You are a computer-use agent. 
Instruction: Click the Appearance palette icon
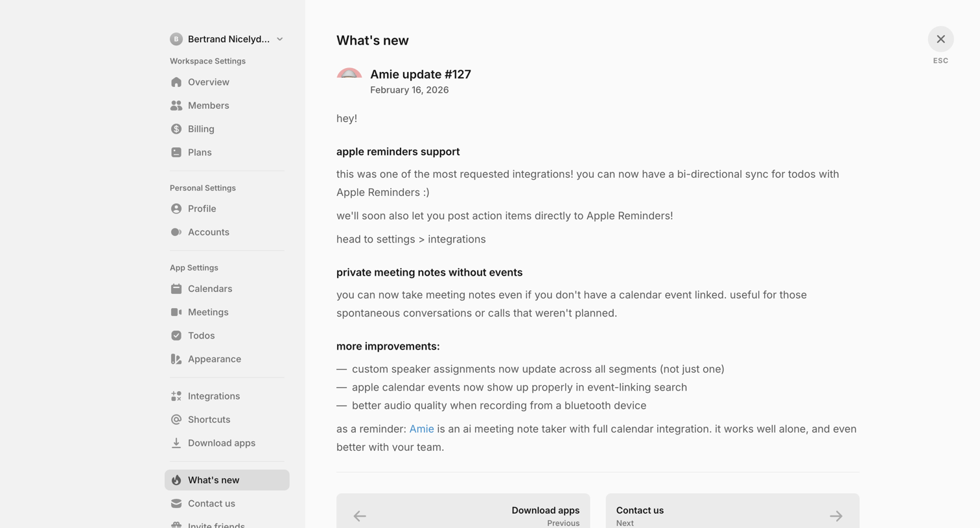pyautogui.click(x=176, y=359)
